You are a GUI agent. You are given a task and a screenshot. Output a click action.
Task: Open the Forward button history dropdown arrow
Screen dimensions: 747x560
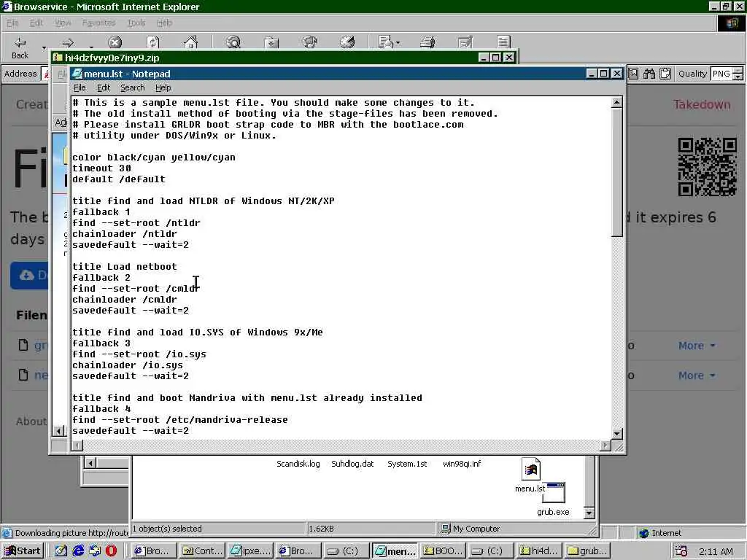[x=91, y=47]
